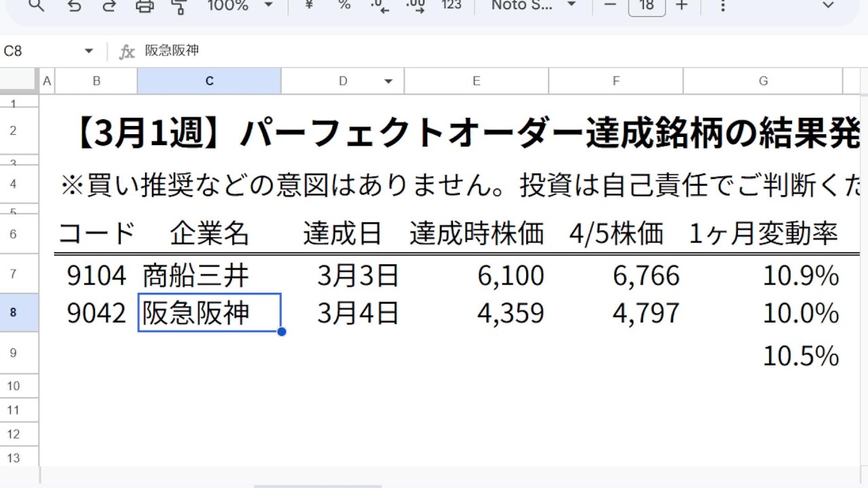Select column E header

point(477,81)
